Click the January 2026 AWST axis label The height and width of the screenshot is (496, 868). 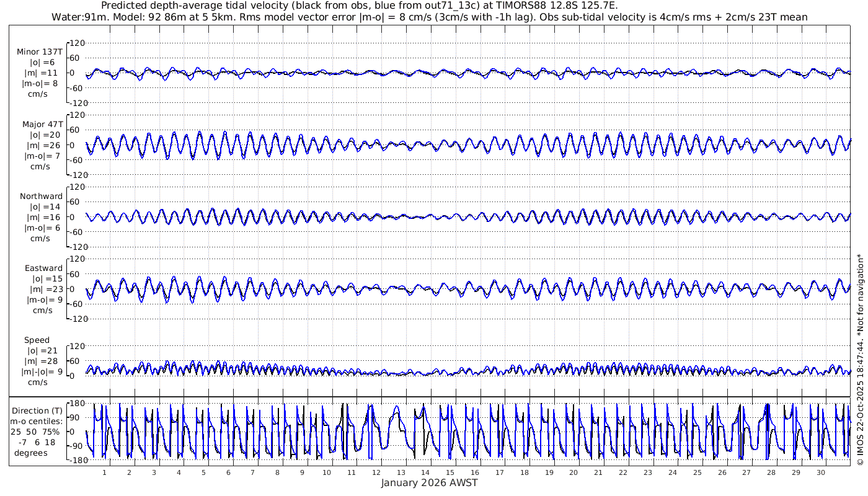(x=429, y=482)
